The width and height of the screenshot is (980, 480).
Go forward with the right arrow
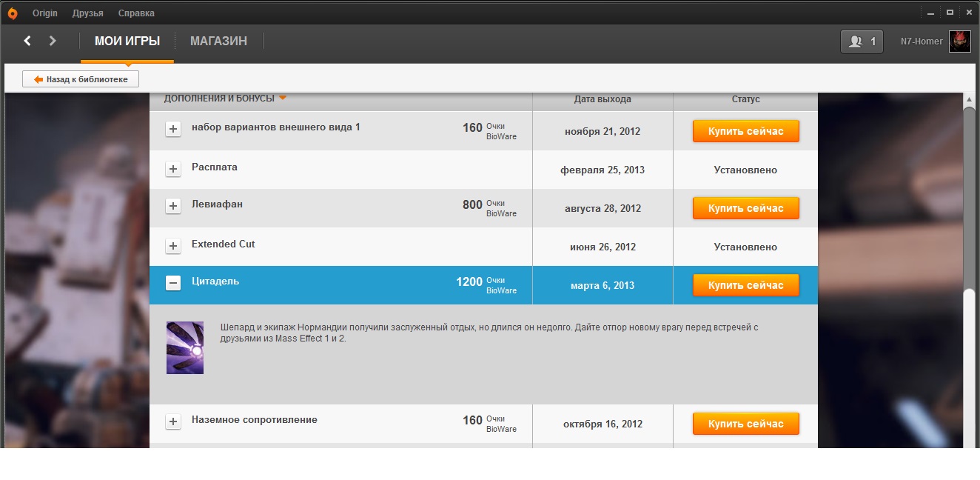(53, 41)
